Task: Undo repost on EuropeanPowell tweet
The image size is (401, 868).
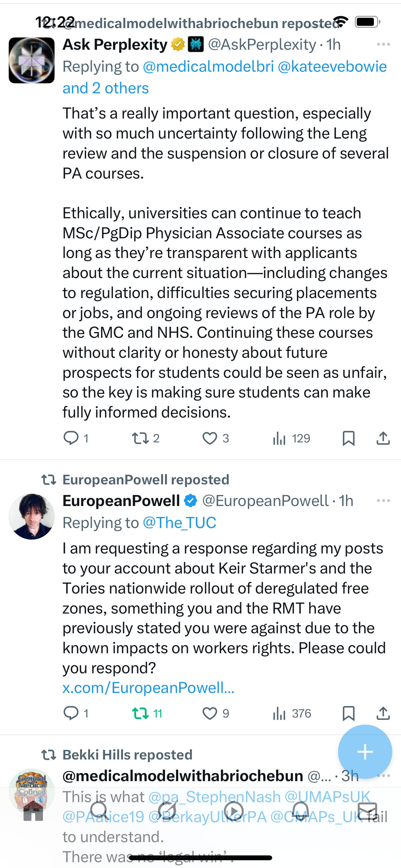Action: pyautogui.click(x=140, y=713)
